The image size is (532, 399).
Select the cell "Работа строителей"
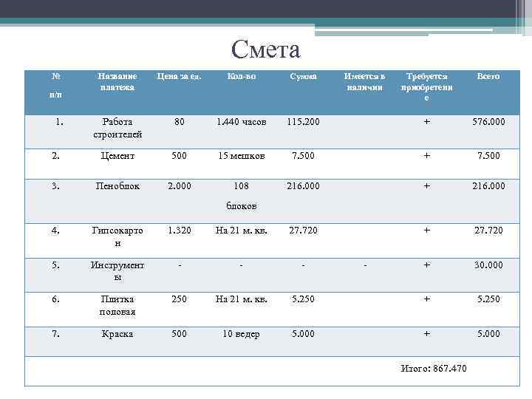click(117, 129)
